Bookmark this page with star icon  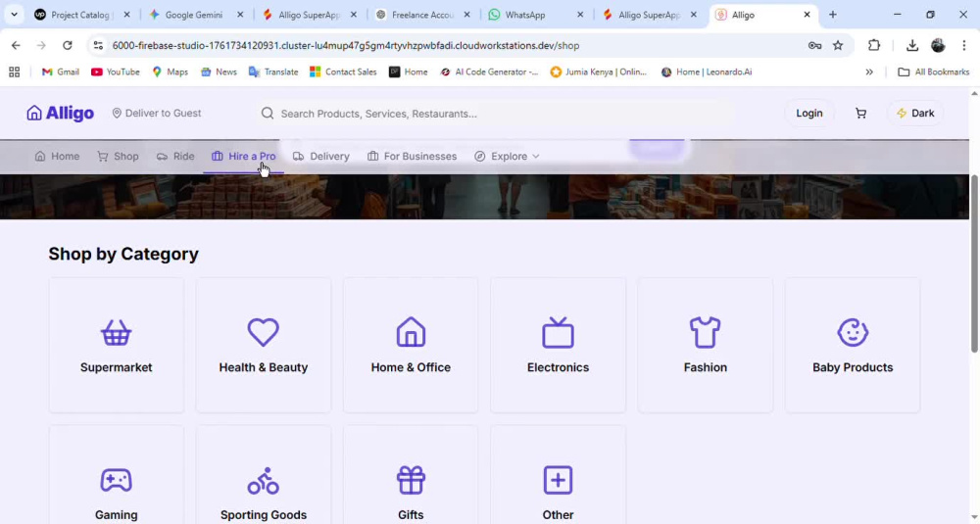tap(838, 45)
